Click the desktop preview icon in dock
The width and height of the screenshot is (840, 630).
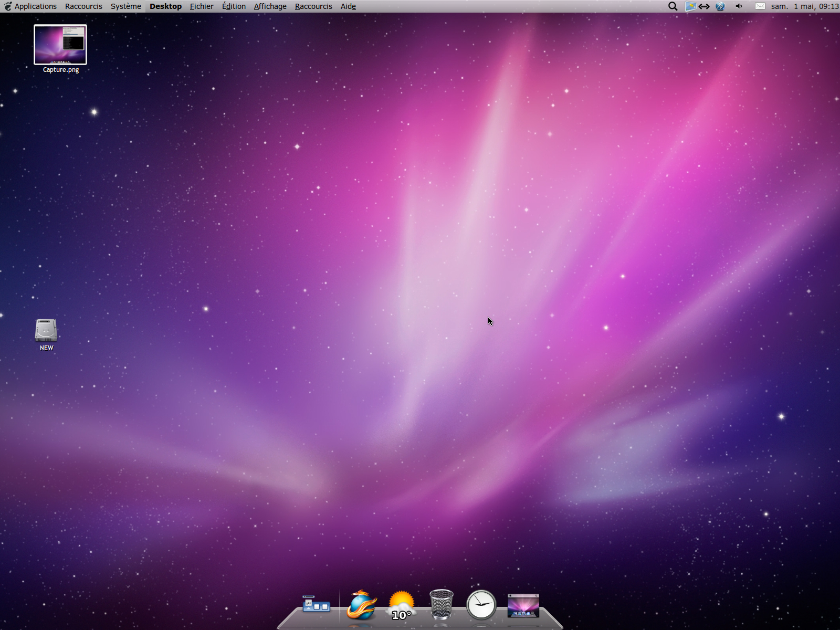(x=523, y=606)
